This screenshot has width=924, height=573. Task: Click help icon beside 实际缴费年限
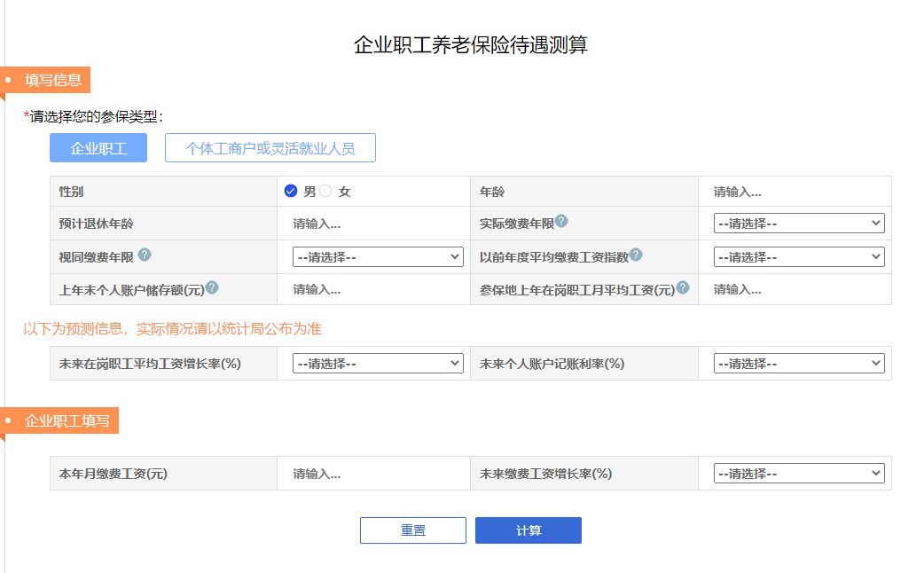click(x=561, y=222)
